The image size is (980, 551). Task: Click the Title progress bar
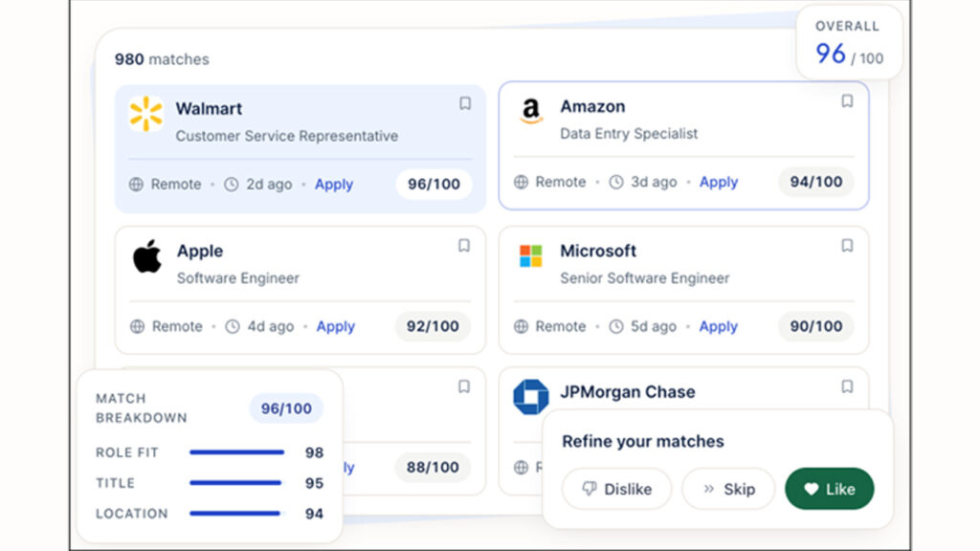pos(237,483)
